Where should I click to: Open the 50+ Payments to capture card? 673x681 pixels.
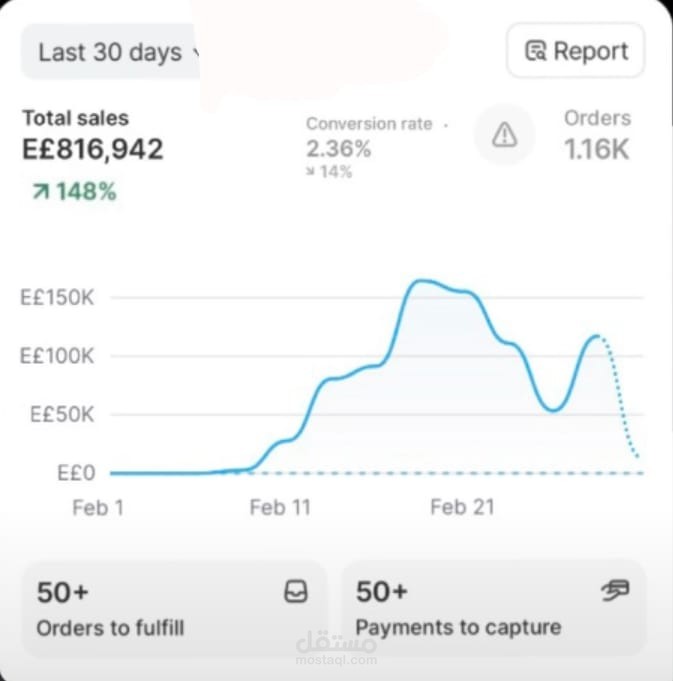[494, 609]
